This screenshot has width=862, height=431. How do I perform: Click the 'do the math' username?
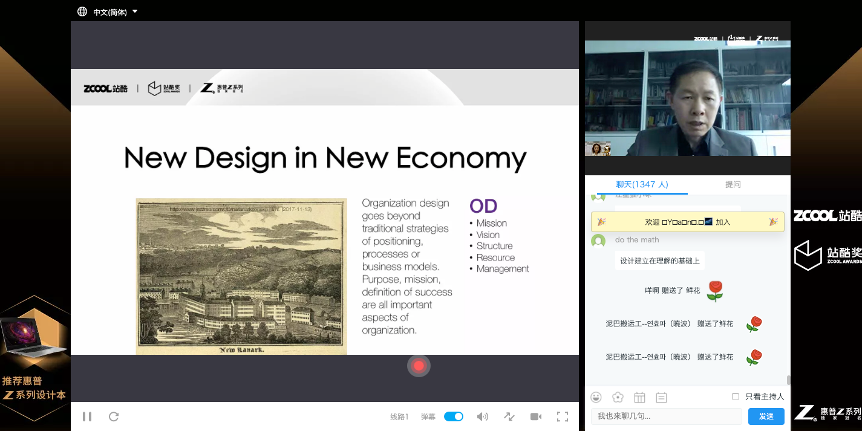tap(637, 240)
